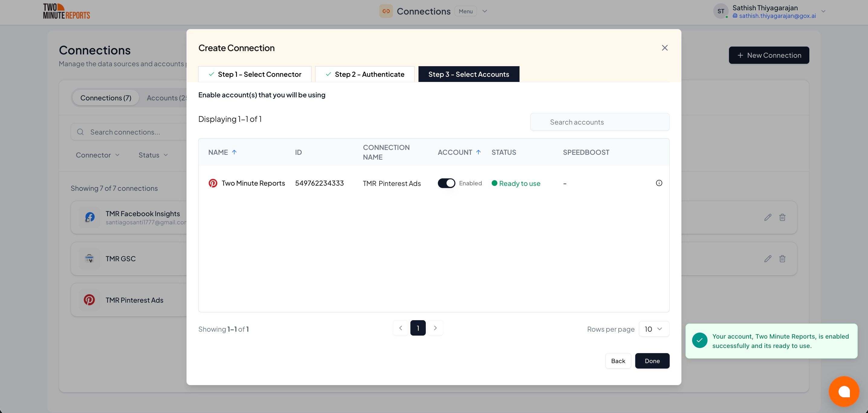This screenshot has height=413, width=868.
Task: Expand the Rows per page dropdown
Action: 654,329
